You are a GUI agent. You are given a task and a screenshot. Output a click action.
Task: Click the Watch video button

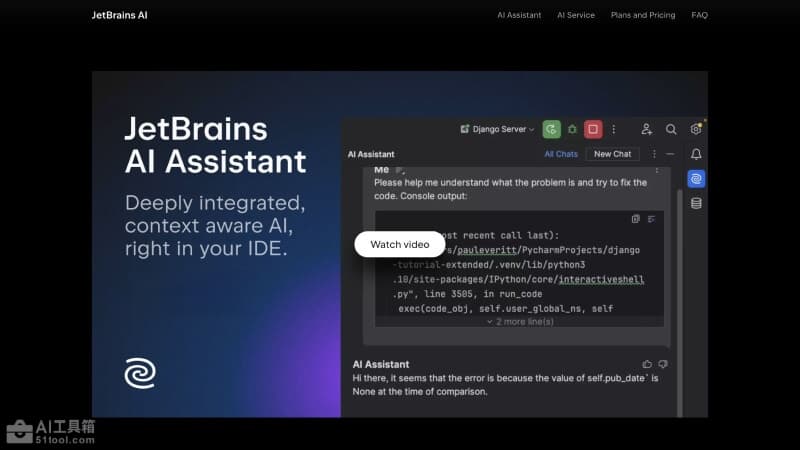coord(399,244)
